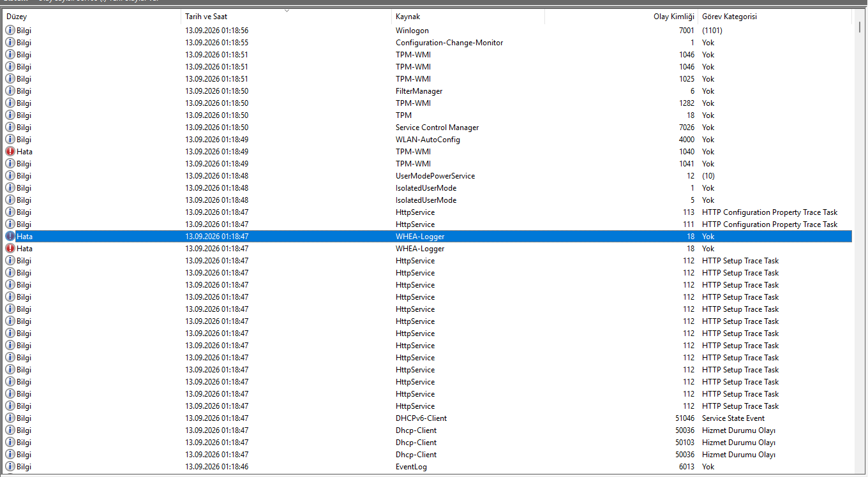Click the Görev Kategorisi column header
This screenshot has height=477, width=868.
pyautogui.click(x=775, y=17)
